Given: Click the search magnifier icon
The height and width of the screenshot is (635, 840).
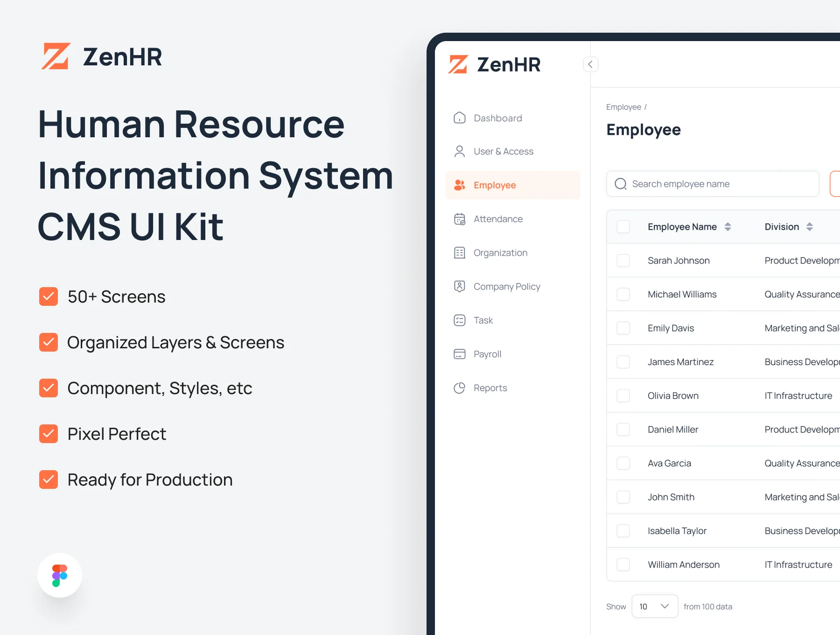Looking at the screenshot, I should [x=621, y=184].
